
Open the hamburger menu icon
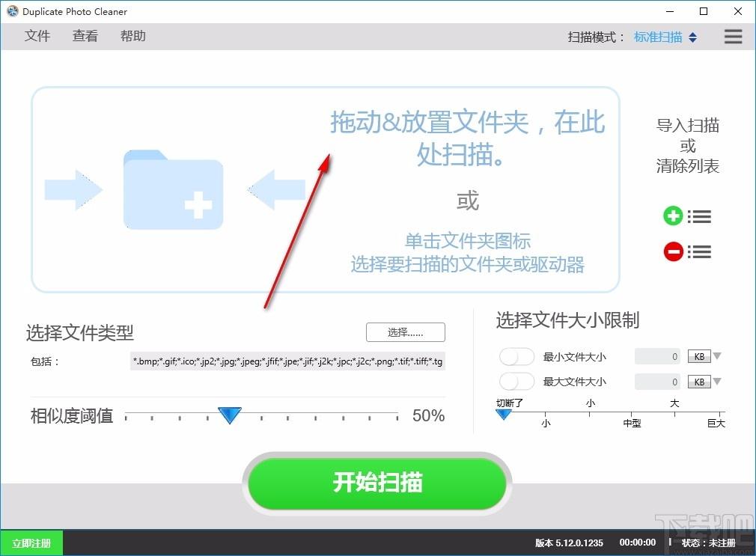coord(733,37)
